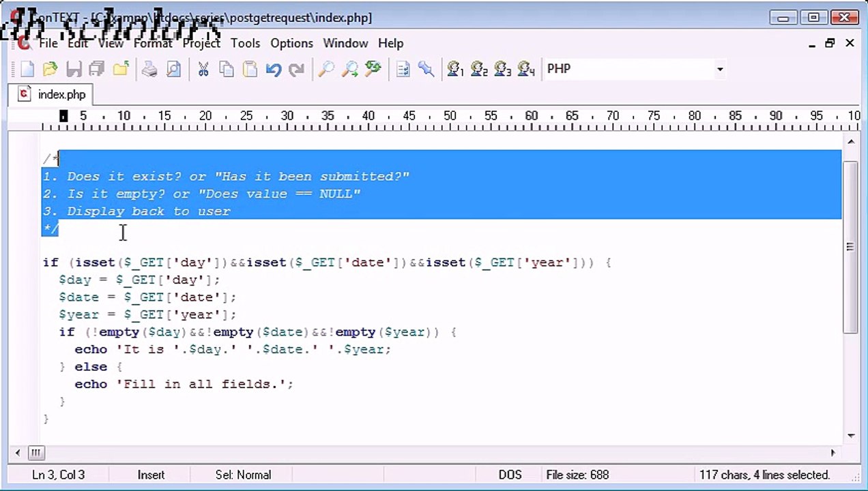Click the 'if (isset($_GET' condition line

click(x=327, y=263)
